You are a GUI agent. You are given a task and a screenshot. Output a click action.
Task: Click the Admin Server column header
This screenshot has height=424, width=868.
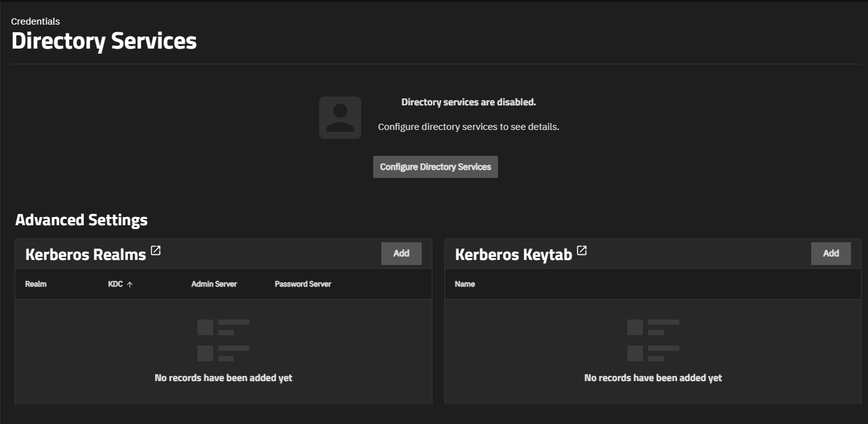click(x=214, y=284)
